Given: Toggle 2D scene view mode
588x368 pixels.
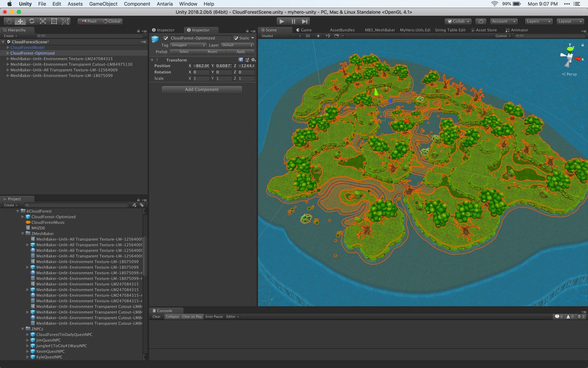Looking at the screenshot, I should 308,36.
